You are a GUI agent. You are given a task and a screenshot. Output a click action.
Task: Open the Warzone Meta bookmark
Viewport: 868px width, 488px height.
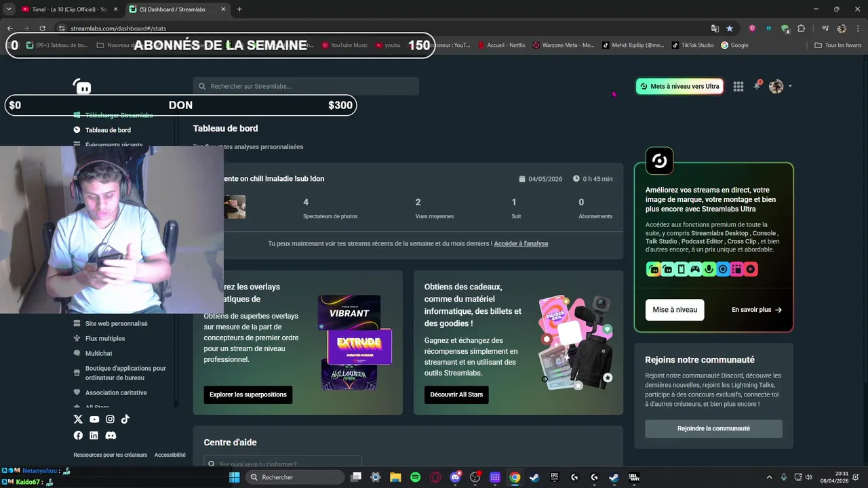click(563, 45)
